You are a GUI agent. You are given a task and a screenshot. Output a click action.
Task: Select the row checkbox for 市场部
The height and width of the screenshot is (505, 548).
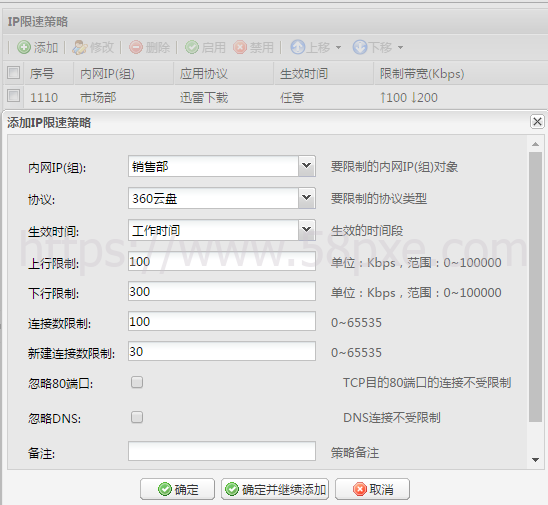[14, 95]
